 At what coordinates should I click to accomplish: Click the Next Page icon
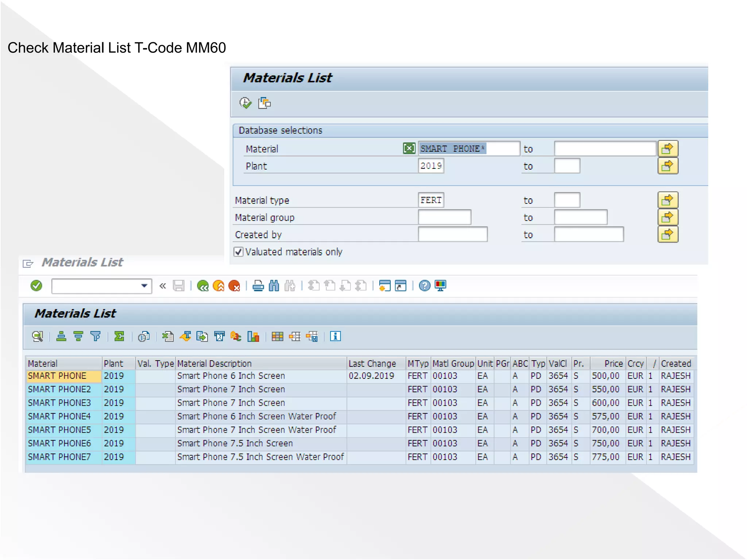click(345, 286)
